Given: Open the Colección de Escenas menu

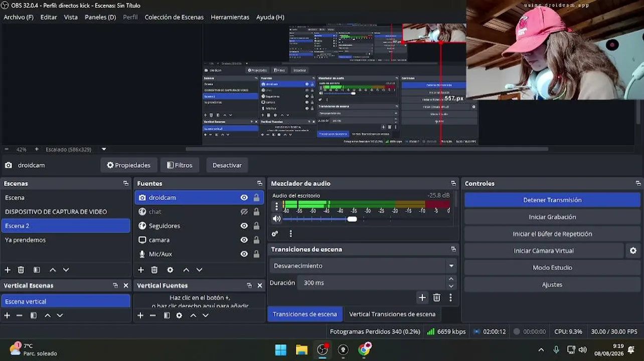Looking at the screenshot, I should pyautogui.click(x=174, y=17).
